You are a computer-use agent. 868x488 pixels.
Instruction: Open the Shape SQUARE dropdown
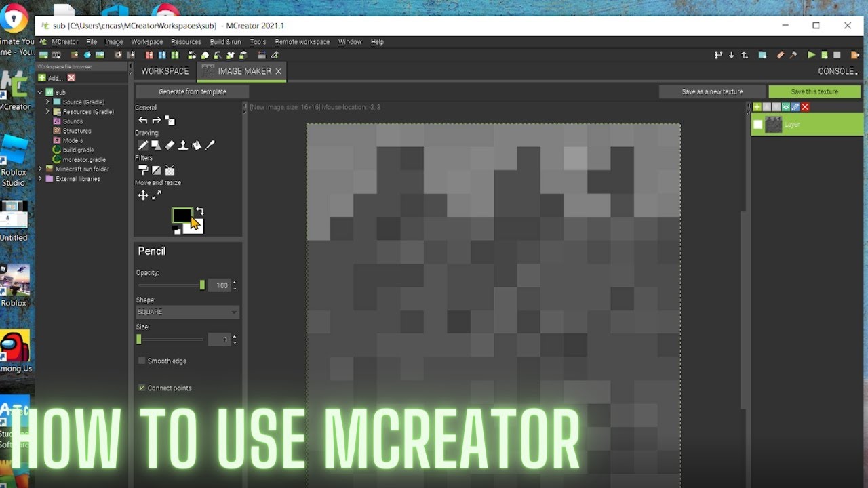click(187, 312)
